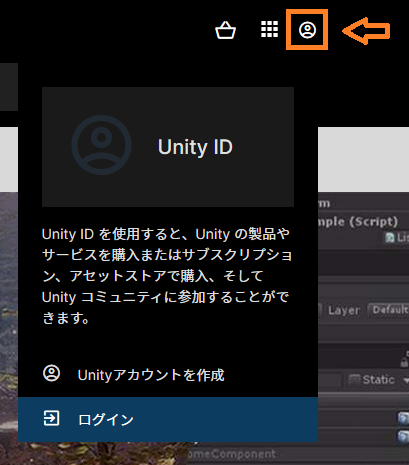
Task: Click the login arrow icon beside ログイン
Action: pyautogui.click(x=52, y=418)
